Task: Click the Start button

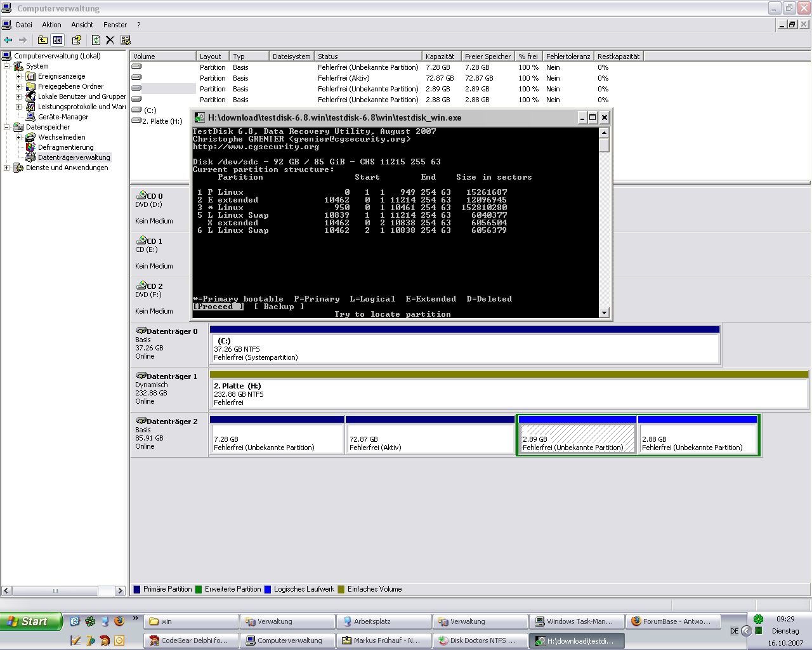Action: [x=31, y=621]
